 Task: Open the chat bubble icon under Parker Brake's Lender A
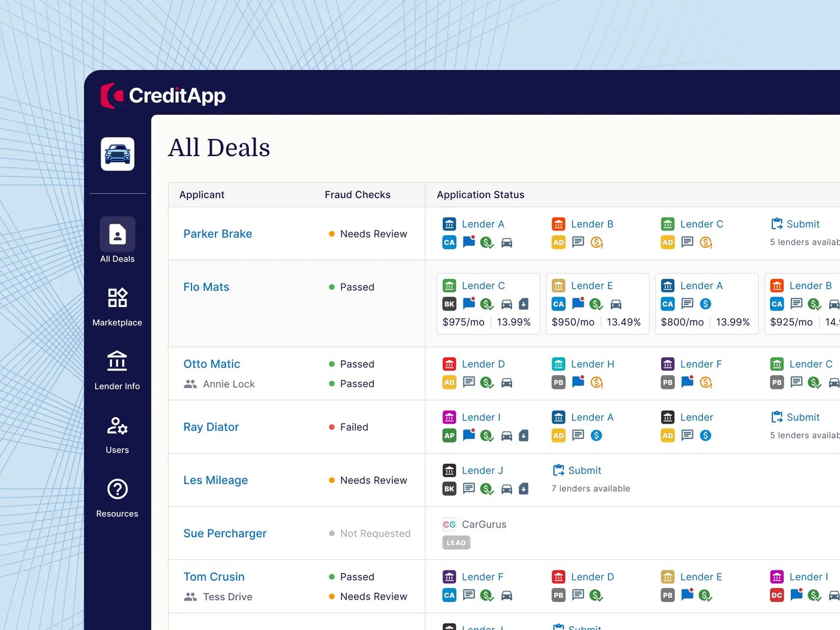[x=468, y=242]
